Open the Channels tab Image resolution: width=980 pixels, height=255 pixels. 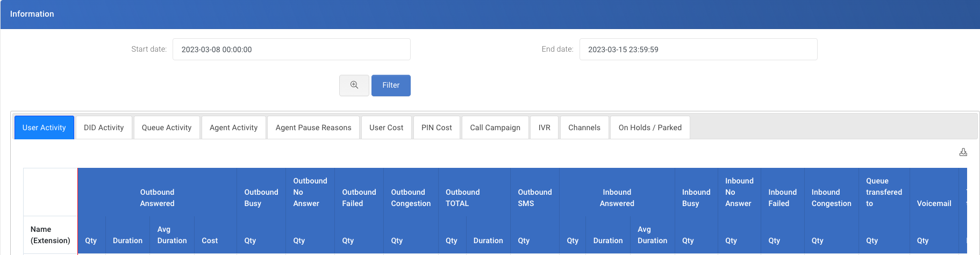point(584,127)
